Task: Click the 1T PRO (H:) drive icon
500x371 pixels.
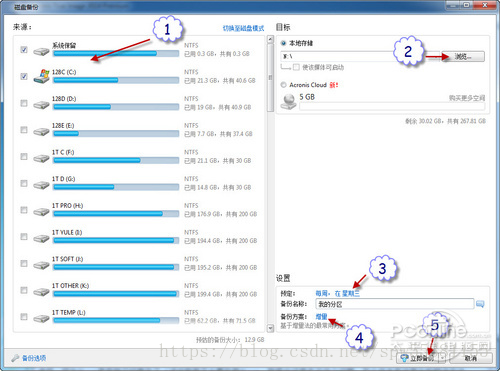Action: (41, 212)
